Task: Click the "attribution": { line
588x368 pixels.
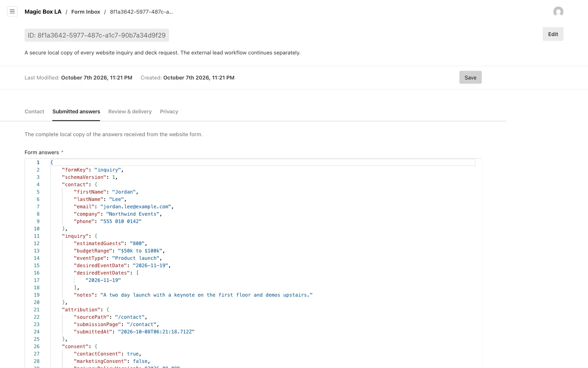Action: point(85,309)
